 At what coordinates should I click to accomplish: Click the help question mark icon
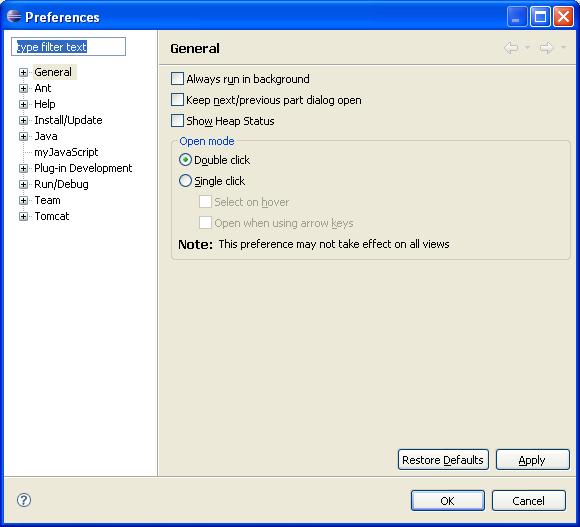pos(24,500)
